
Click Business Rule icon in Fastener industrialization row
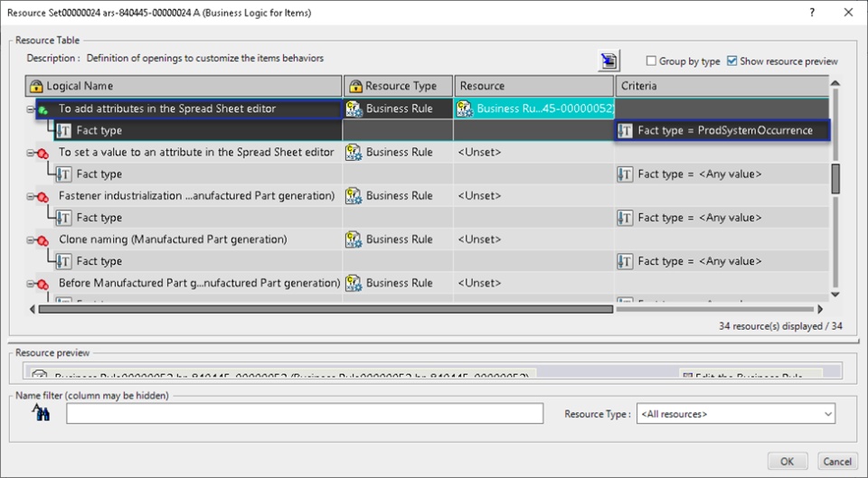pos(354,196)
